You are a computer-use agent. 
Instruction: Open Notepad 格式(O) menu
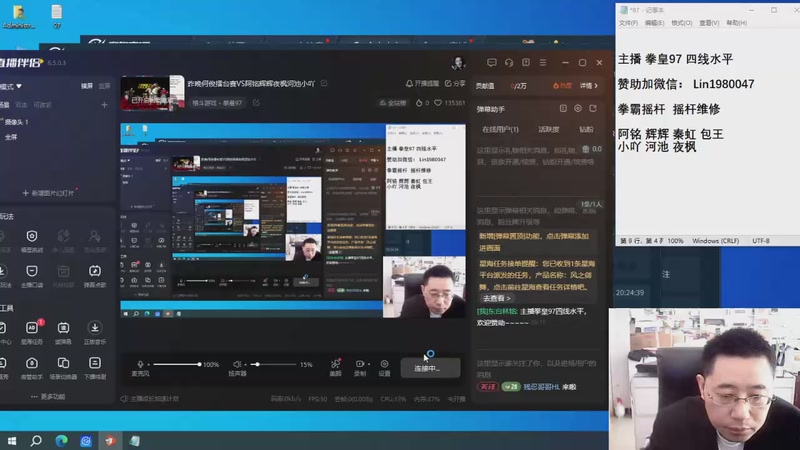[x=682, y=23]
